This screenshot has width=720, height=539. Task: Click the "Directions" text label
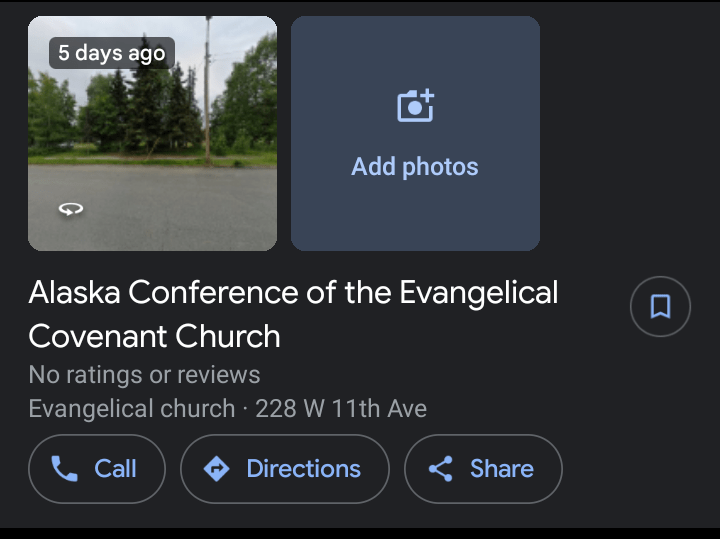pos(303,469)
